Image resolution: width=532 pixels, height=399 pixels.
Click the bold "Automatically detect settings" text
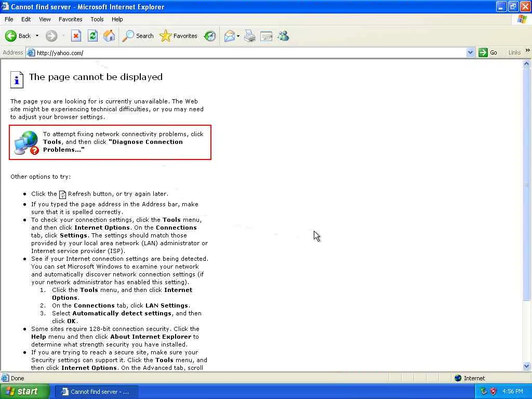122,313
